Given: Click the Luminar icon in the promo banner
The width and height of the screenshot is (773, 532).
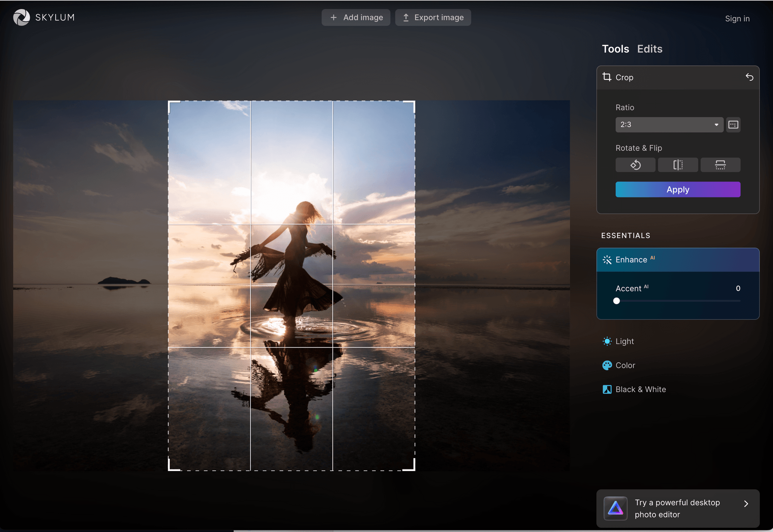Looking at the screenshot, I should (615, 508).
